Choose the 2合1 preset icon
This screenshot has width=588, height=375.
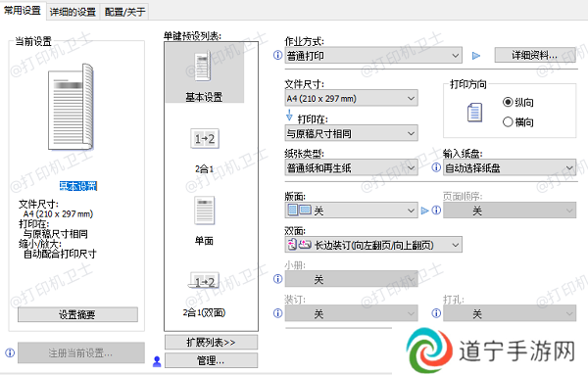coord(205,139)
